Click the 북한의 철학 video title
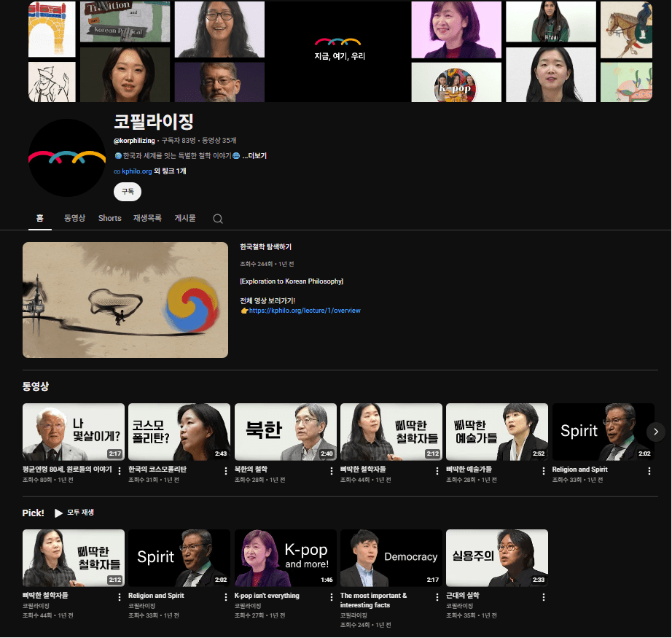Image resolution: width=672 pixels, height=638 pixels. click(251, 470)
